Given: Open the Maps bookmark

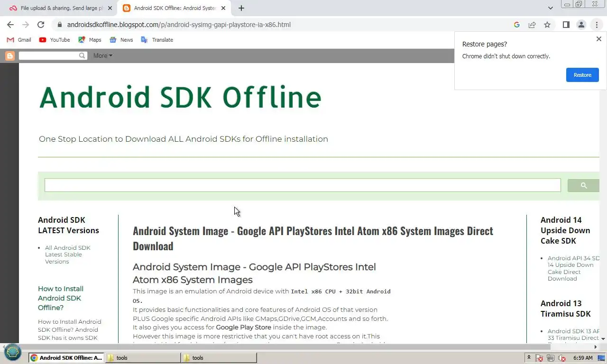Looking at the screenshot, I should 90,40.
